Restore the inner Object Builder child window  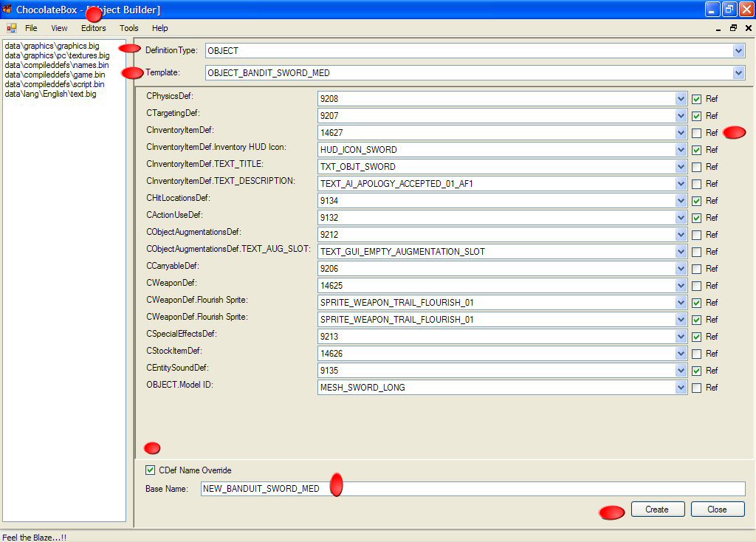pos(733,28)
